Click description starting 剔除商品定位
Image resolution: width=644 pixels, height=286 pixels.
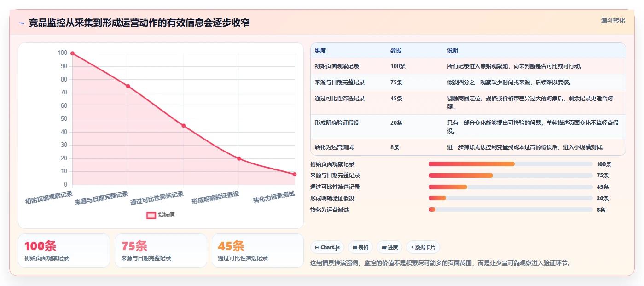coord(530,102)
